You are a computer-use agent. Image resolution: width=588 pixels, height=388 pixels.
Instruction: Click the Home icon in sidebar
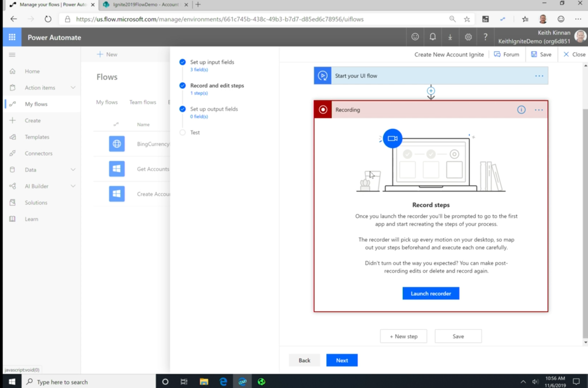coord(12,71)
